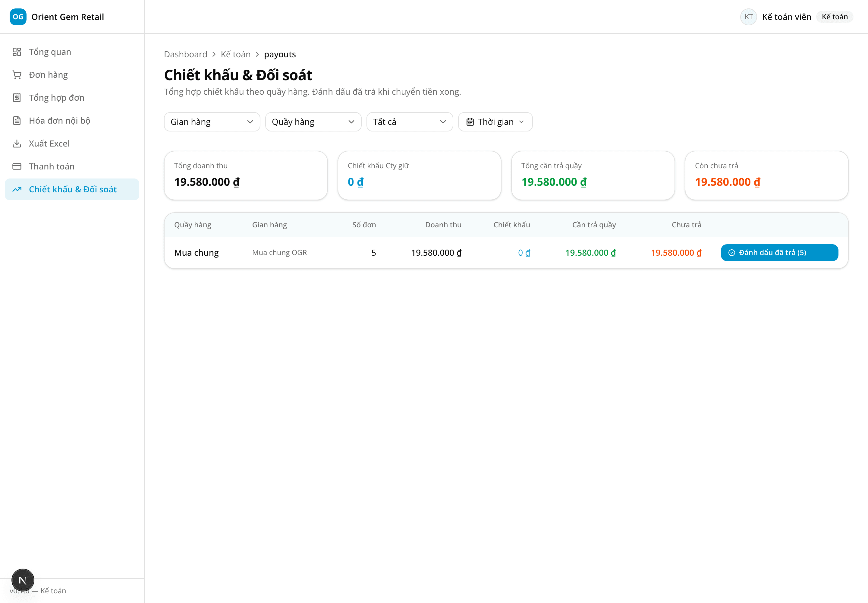Go to Đơn hàng page

point(72,75)
